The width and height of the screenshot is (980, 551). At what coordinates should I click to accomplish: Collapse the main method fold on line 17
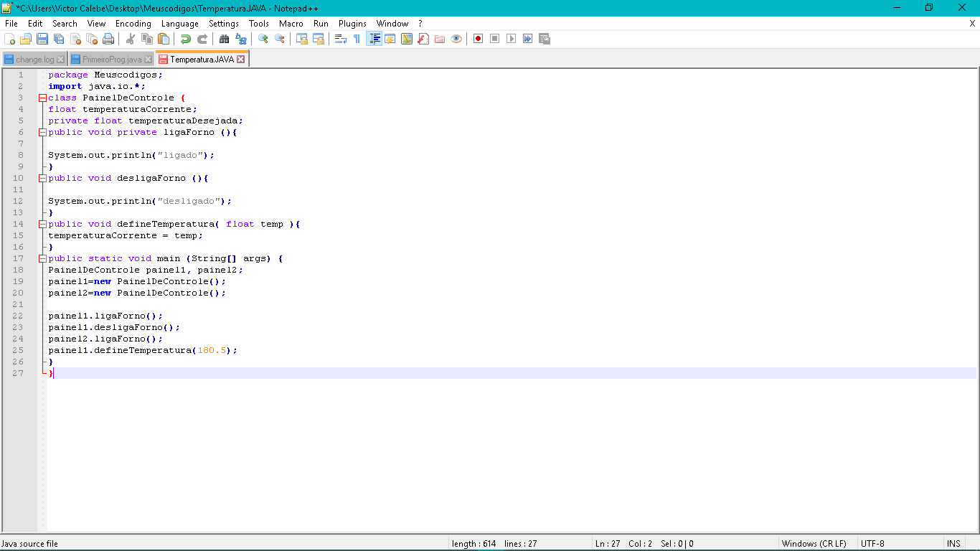(x=42, y=258)
